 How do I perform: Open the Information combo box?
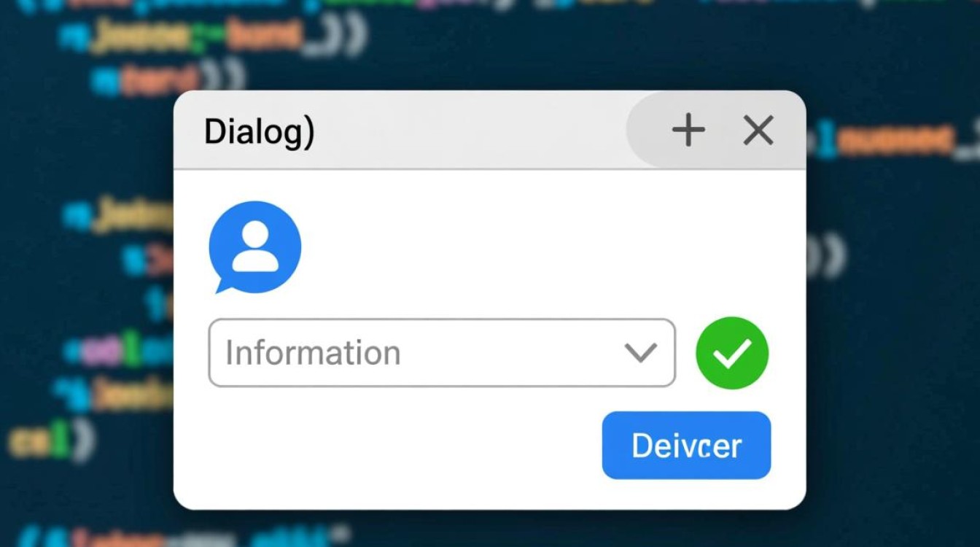[442, 353]
